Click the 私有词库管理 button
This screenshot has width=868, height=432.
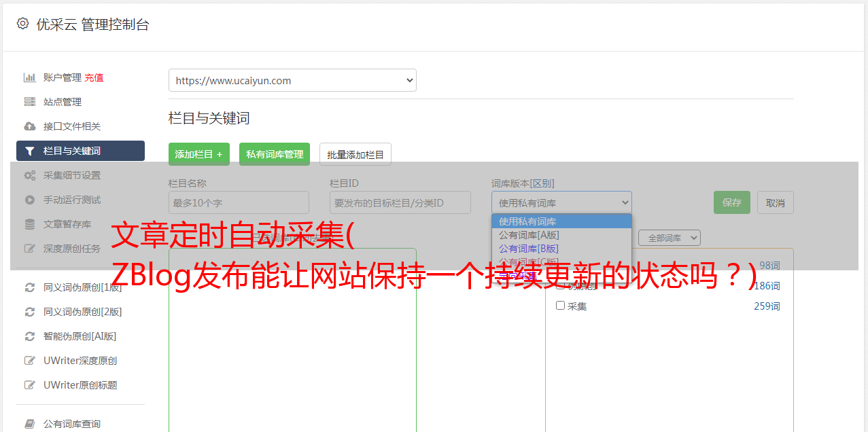tap(275, 154)
